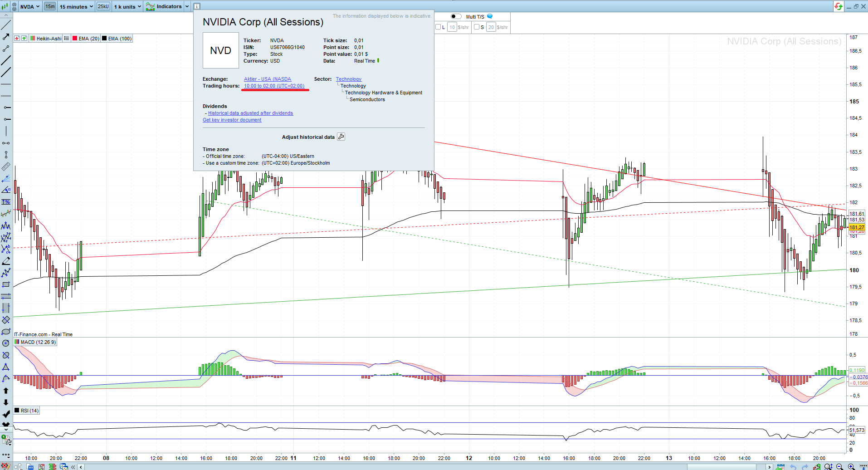868x470 pixels.
Task: Open the 1 k units dropdown
Action: tap(128, 6)
